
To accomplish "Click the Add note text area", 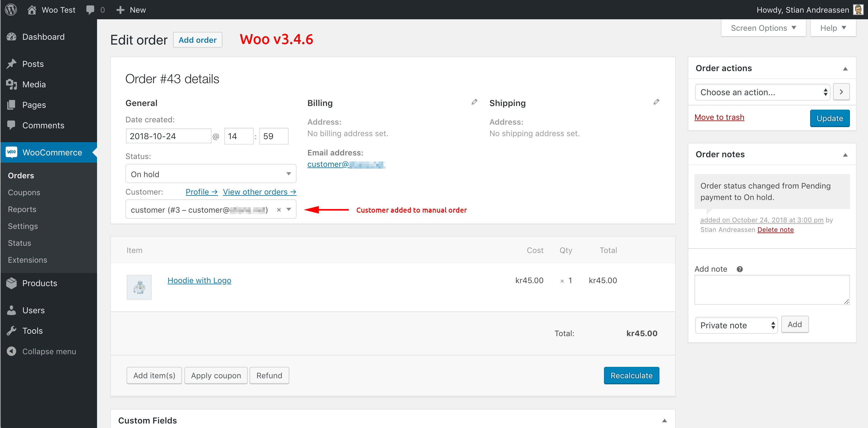I will point(772,289).
